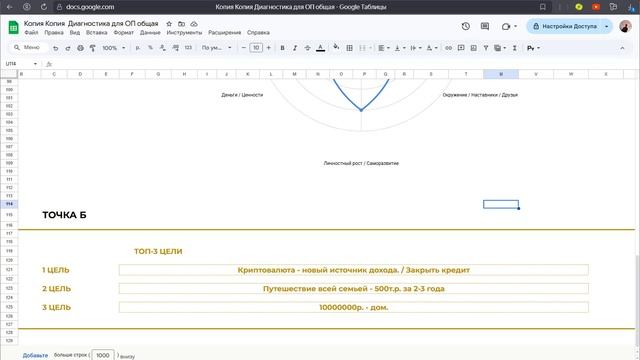Insert a comment into cell

[x=461, y=48]
